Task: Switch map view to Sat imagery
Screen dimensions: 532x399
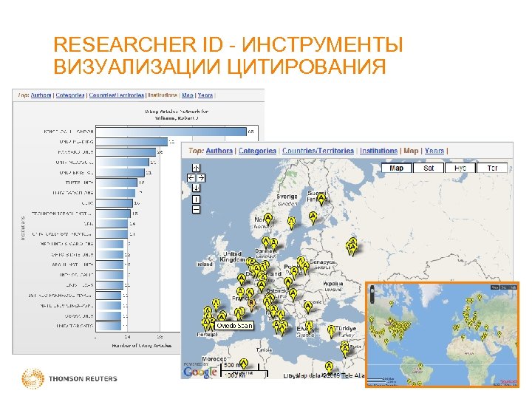Action: point(429,168)
